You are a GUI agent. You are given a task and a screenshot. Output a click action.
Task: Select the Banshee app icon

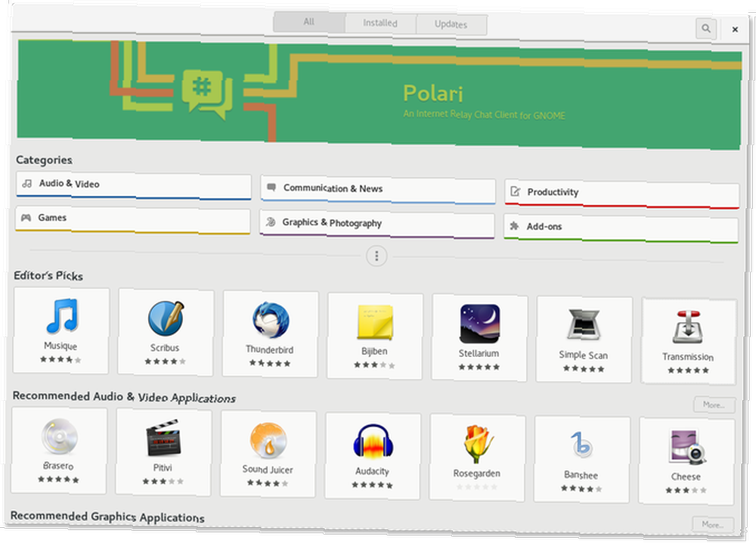(581, 445)
